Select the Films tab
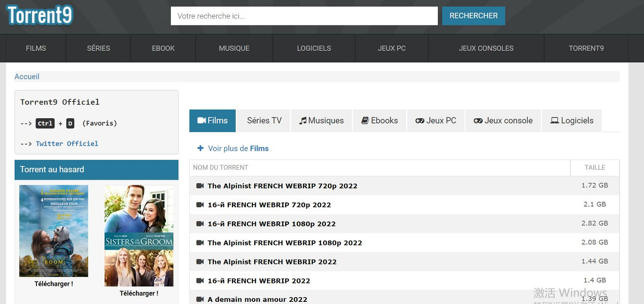The width and height of the screenshot is (644, 304). pos(213,121)
